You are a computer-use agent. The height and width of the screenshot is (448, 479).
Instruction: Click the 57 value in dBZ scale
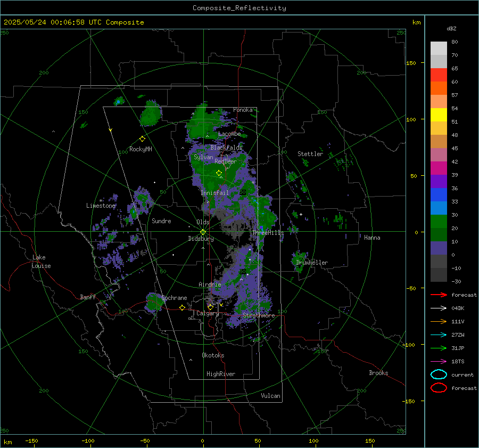tap(455, 95)
